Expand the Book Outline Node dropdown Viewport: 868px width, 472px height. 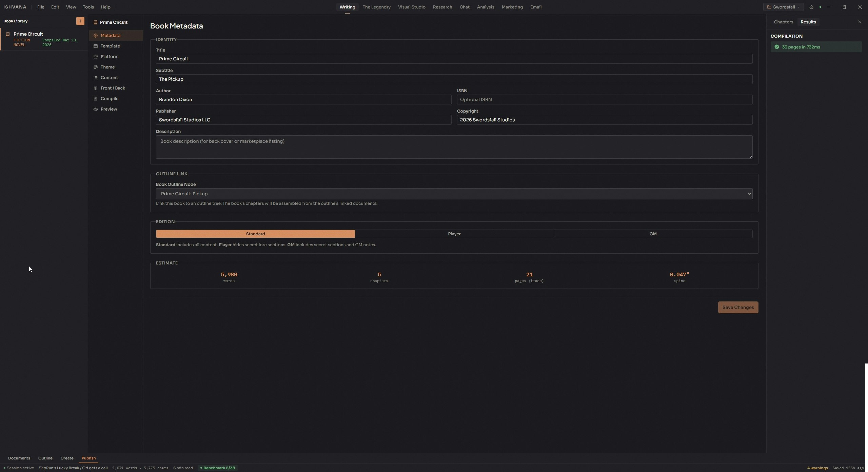click(454, 194)
